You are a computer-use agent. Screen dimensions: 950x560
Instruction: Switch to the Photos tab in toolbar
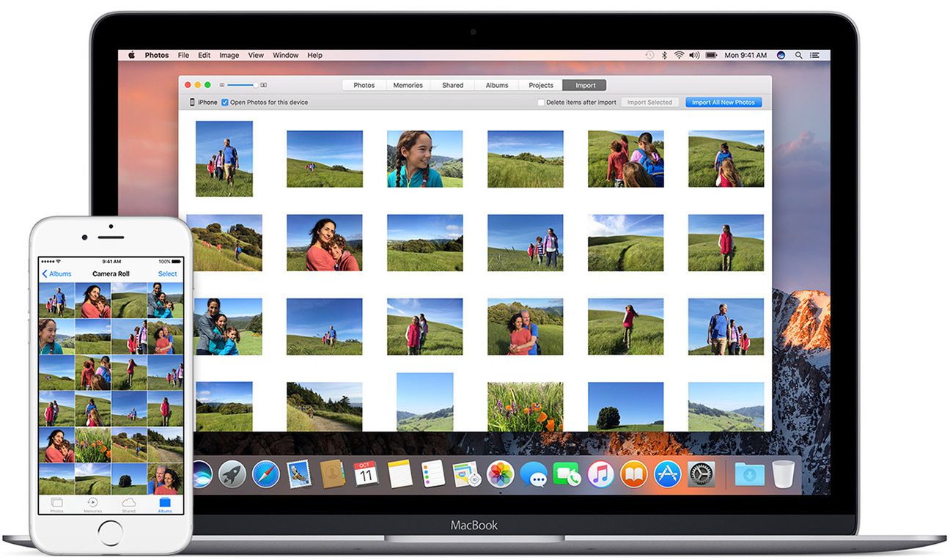pyautogui.click(x=364, y=85)
